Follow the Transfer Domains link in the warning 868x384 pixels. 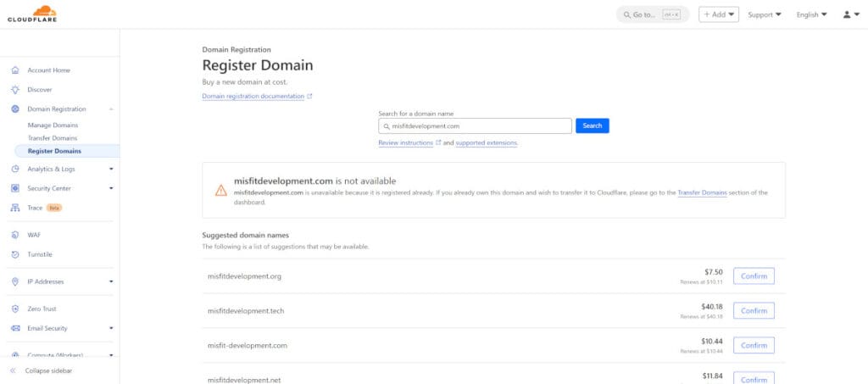(702, 192)
